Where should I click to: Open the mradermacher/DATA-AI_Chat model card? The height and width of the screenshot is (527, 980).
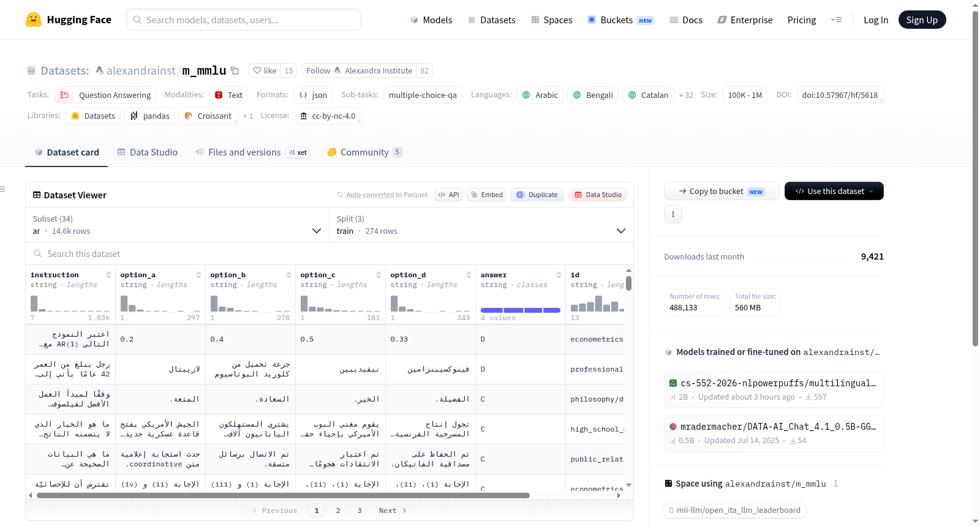pyautogui.click(x=774, y=433)
